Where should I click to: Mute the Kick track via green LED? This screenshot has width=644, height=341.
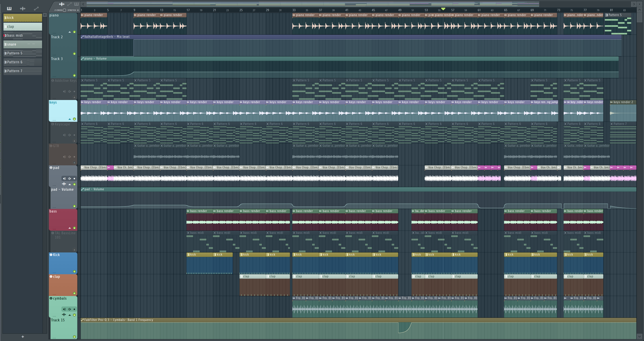(x=74, y=271)
